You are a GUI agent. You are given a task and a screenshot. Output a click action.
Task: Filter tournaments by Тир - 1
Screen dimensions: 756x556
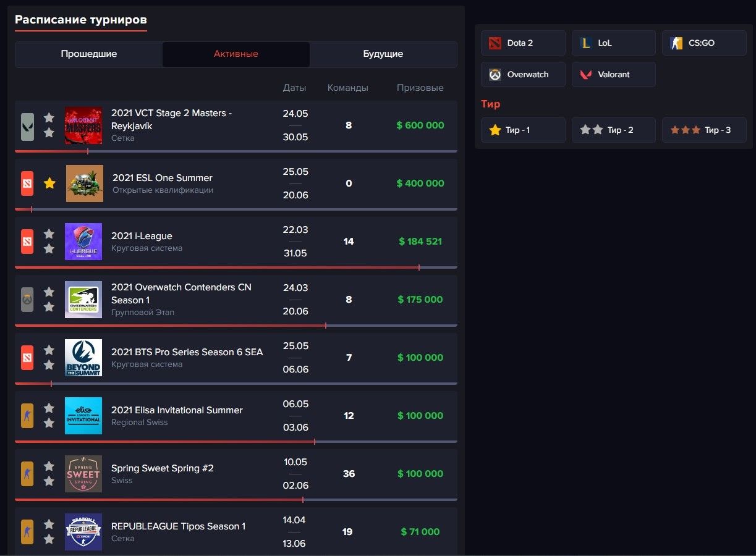[x=523, y=130]
